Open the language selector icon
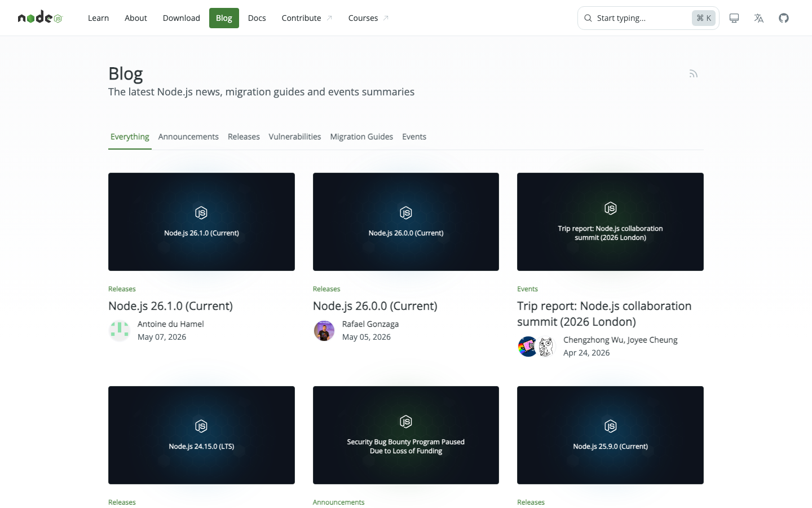 point(759,18)
